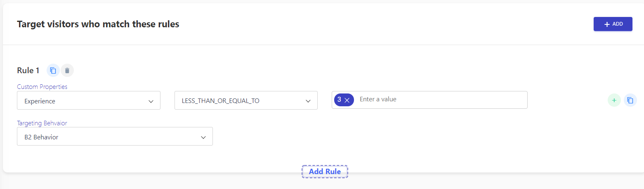
Task: Add a condition with the green plus icon
Action: pyautogui.click(x=614, y=100)
